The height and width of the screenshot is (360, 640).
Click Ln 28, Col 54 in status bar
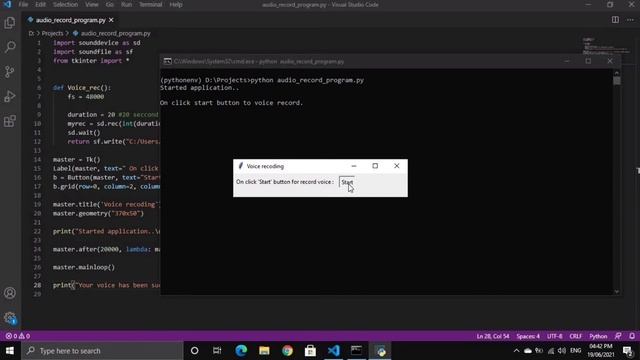tap(493, 336)
